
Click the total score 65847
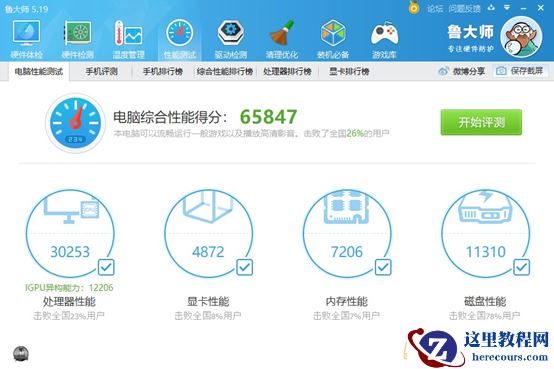(x=269, y=117)
